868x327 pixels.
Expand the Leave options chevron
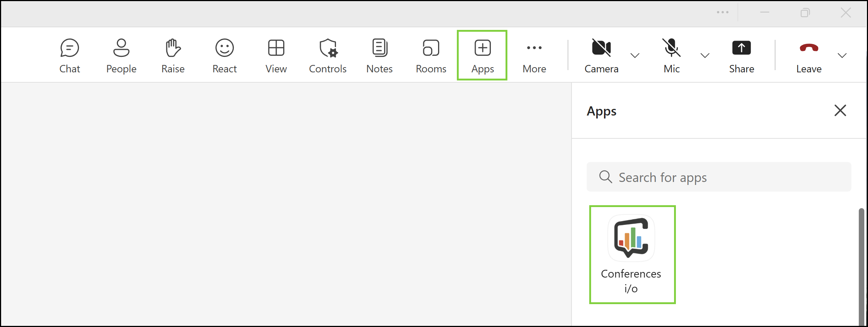pyautogui.click(x=842, y=56)
